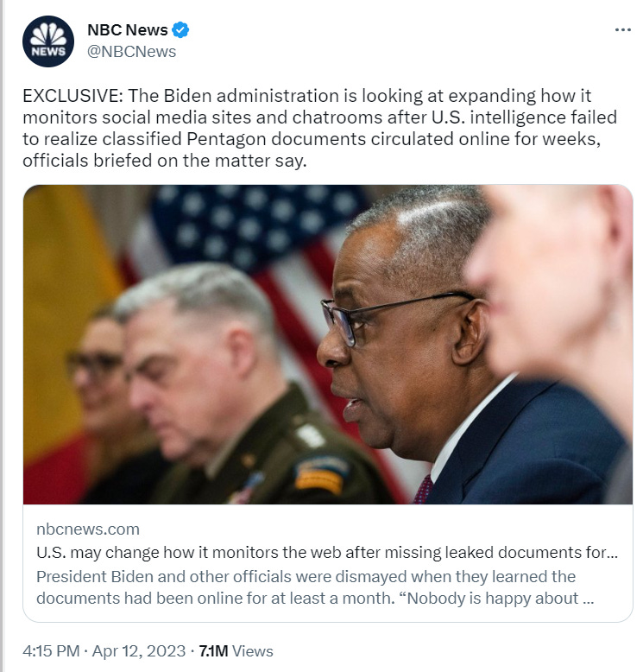Click the word Views beside 7.1M

[x=252, y=651]
